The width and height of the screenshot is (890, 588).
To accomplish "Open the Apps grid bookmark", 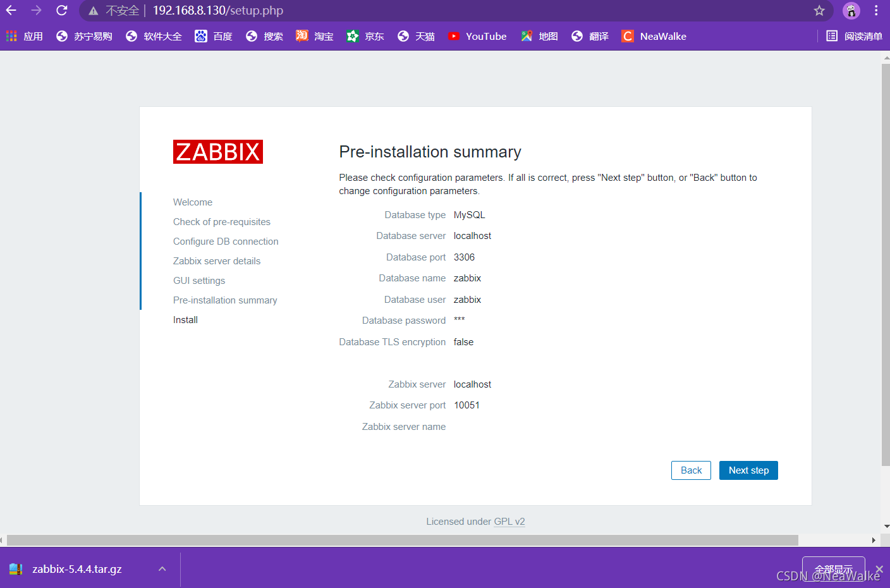I will 25,36.
